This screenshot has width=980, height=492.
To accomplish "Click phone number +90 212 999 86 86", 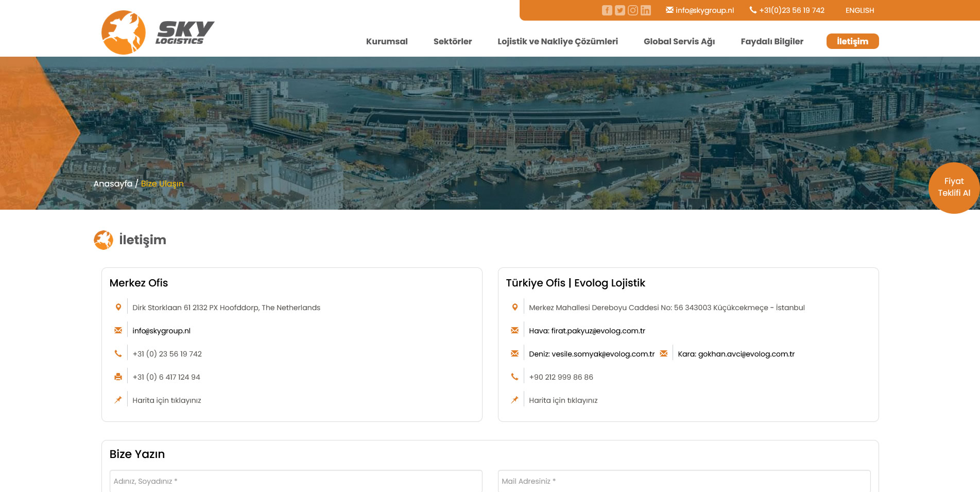I will (x=561, y=377).
